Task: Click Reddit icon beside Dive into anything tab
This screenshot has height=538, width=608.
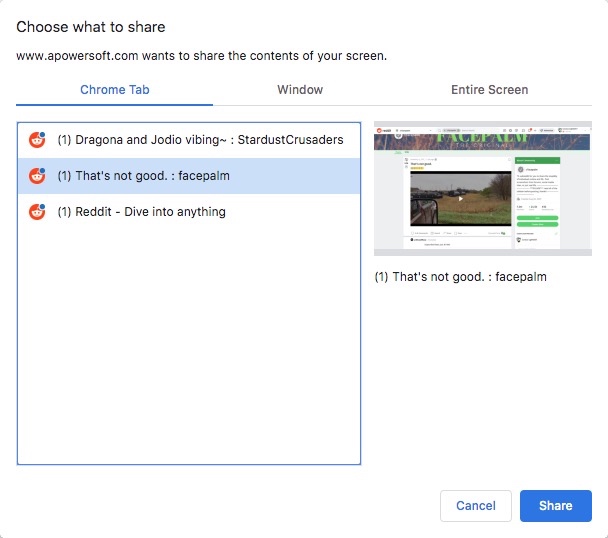Action: coord(37,212)
